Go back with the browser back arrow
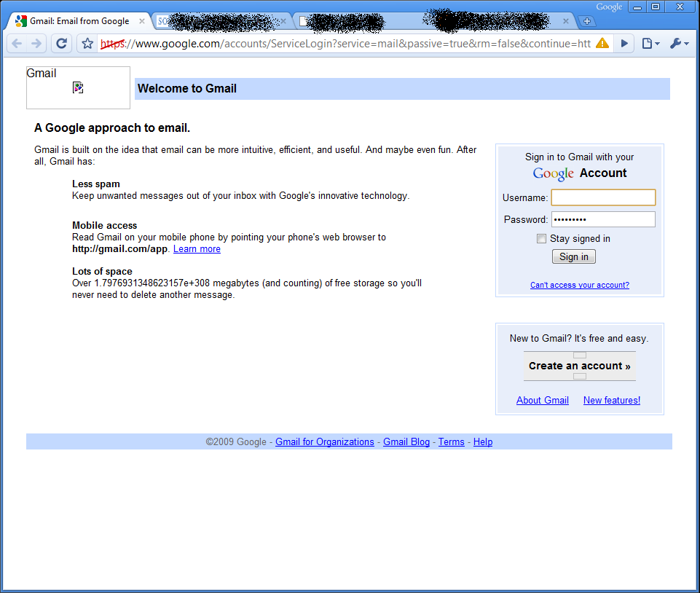The image size is (700, 593). click(x=17, y=43)
